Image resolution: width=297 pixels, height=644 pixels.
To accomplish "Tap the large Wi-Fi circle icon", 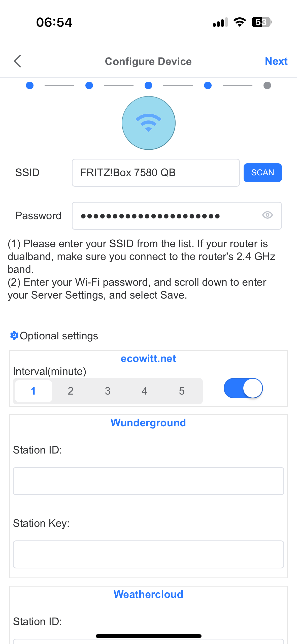I will tap(149, 123).
